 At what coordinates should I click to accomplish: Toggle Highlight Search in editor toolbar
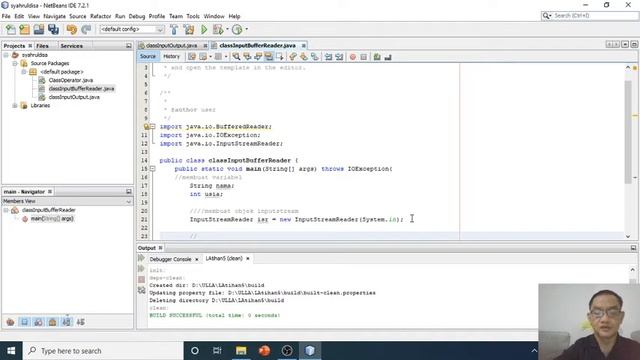pos(269,57)
